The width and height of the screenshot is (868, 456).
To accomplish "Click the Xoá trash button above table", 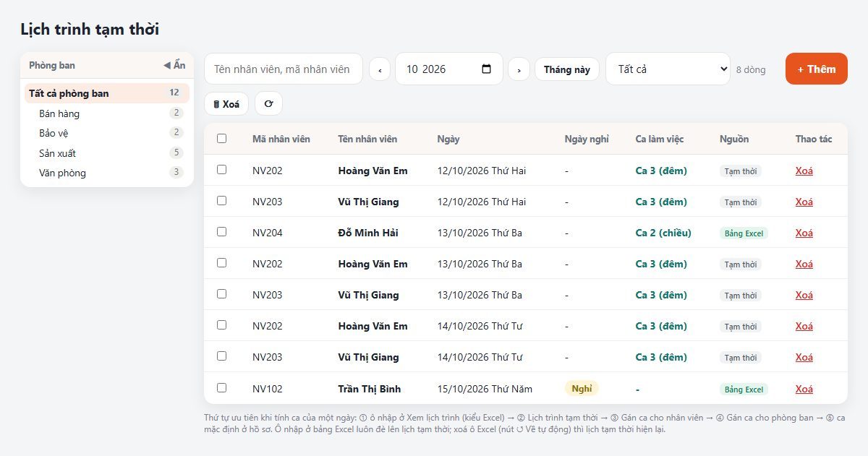I will [x=226, y=103].
